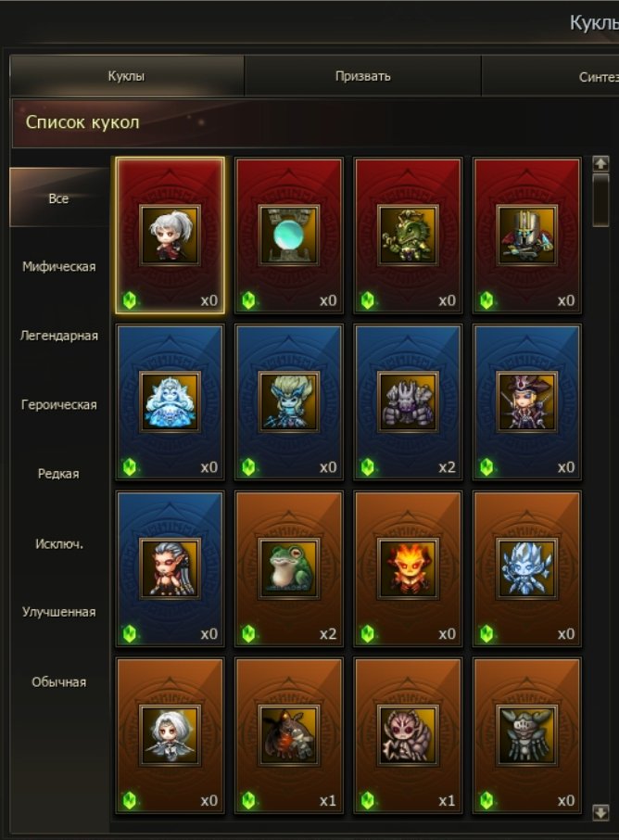This screenshot has height=840, width=619.
Task: Pick the green lizard warrior doll
Action: click(408, 235)
